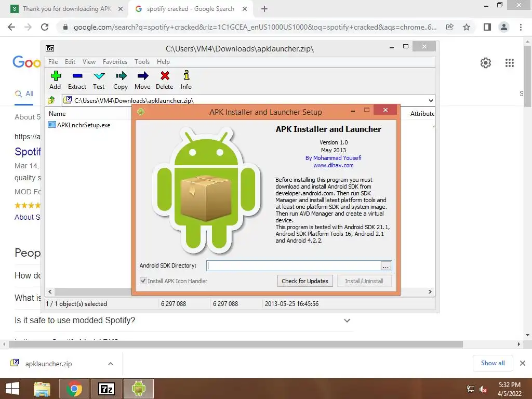Open the 7-Zip Help menu
This screenshot has width=532, height=399.
coord(163,62)
